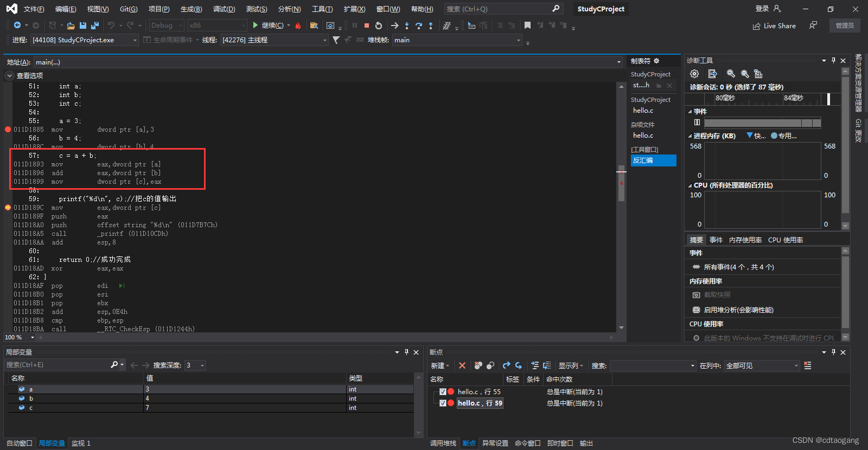
Task: Switch to the Call Stack tab
Action: 443,443
